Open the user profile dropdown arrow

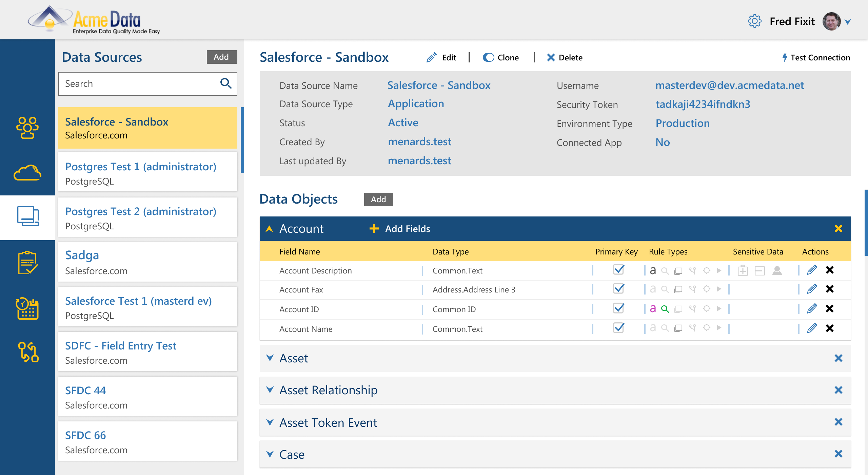[848, 22]
